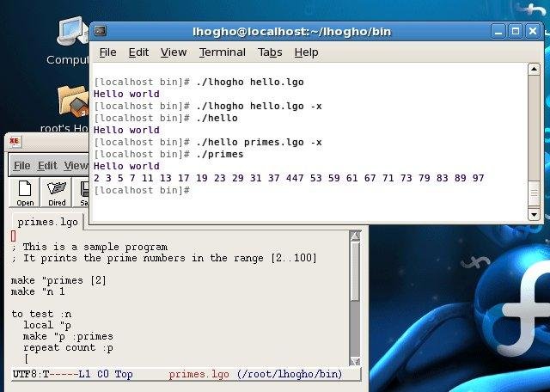Select the primes.lgo buffer tab
The image size is (550, 392).
click(48, 222)
